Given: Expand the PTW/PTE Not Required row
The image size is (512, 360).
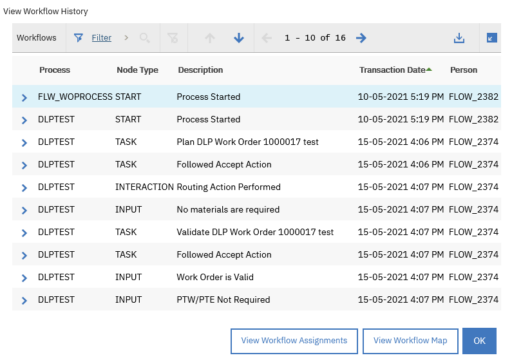Looking at the screenshot, I should click(x=24, y=300).
